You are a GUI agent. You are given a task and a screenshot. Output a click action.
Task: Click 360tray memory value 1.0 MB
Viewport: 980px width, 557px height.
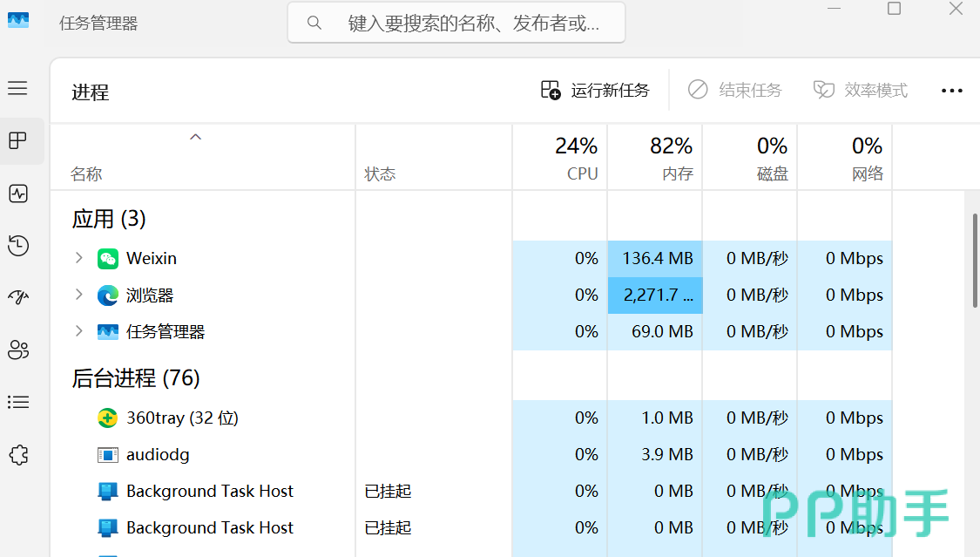(x=667, y=418)
